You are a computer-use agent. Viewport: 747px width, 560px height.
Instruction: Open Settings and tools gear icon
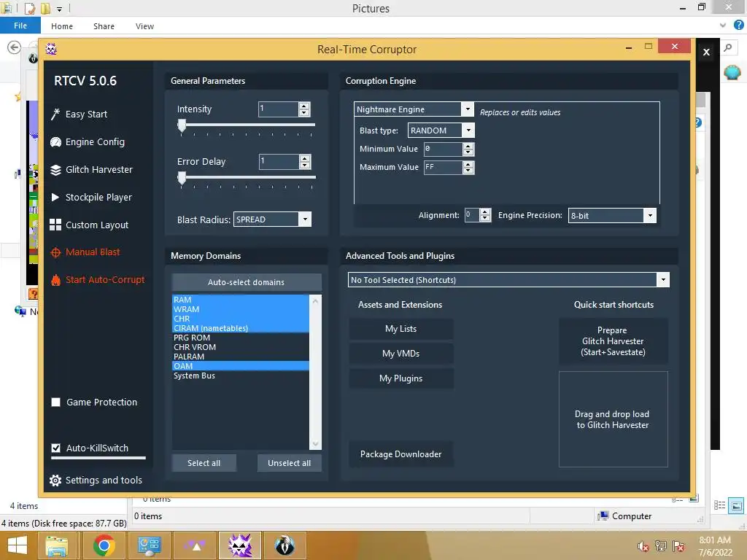(55, 481)
